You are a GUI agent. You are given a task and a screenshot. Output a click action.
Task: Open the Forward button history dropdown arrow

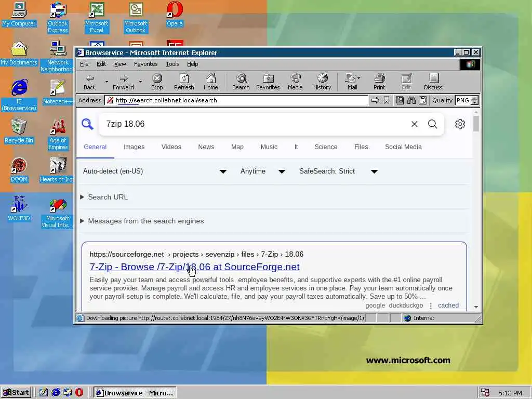140,82
